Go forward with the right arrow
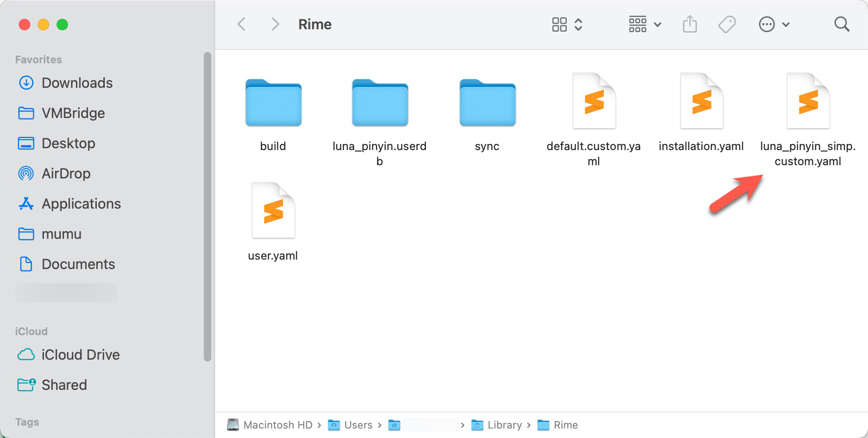The image size is (868, 438). [275, 24]
